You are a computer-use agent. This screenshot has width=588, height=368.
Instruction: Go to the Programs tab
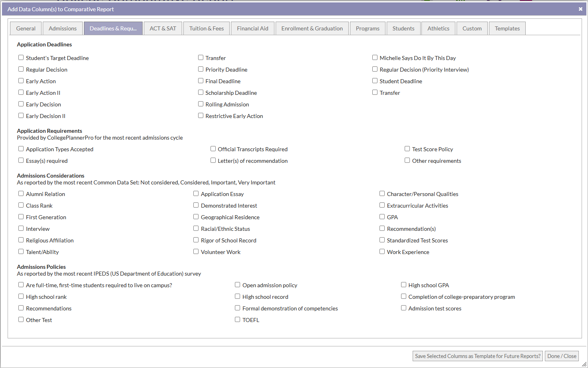(x=367, y=28)
